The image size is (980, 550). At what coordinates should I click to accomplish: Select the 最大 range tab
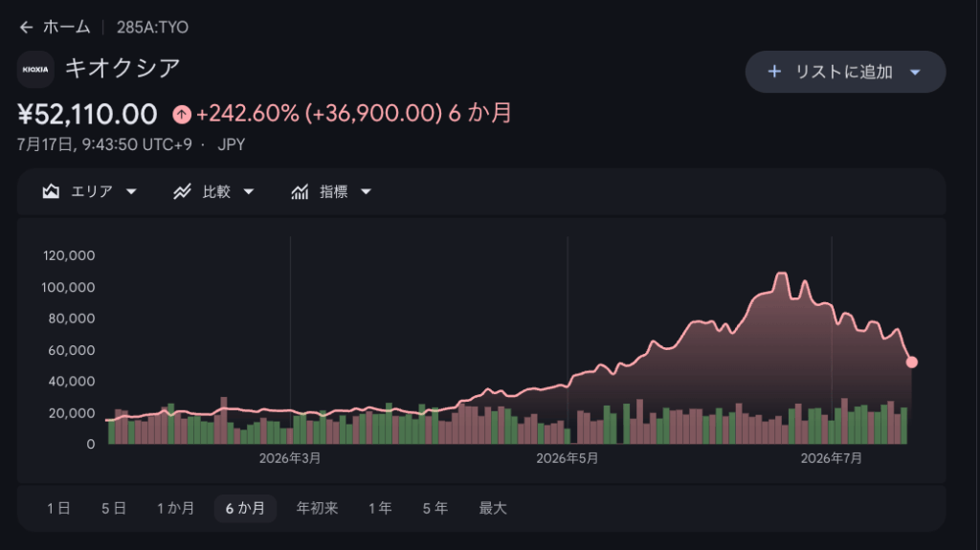click(x=493, y=509)
